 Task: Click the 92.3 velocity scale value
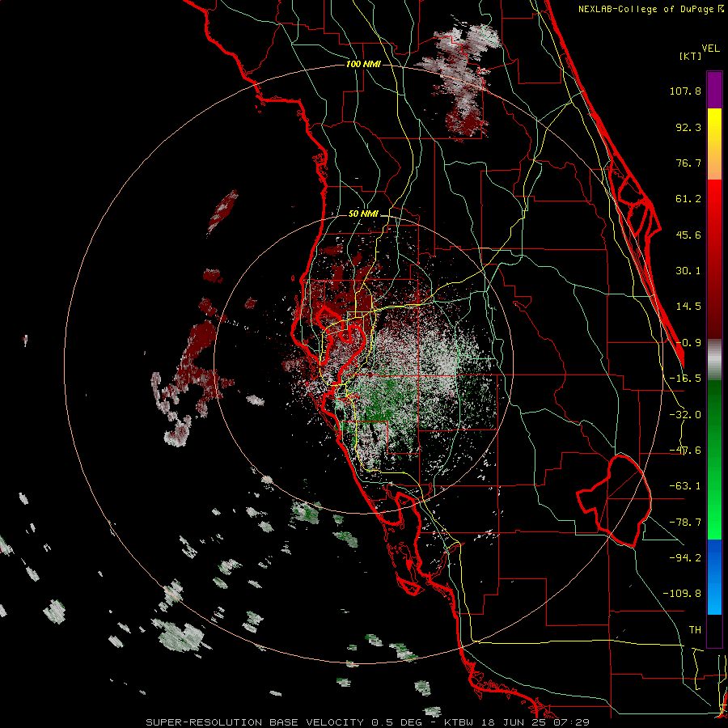[x=688, y=127]
